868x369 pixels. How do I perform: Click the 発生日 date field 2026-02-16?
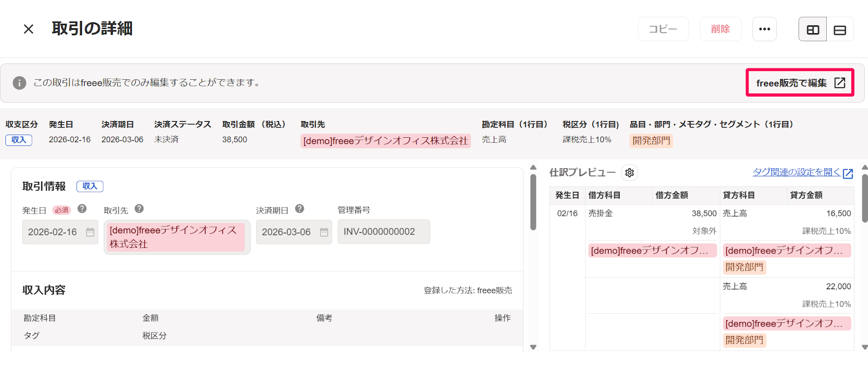(x=60, y=232)
